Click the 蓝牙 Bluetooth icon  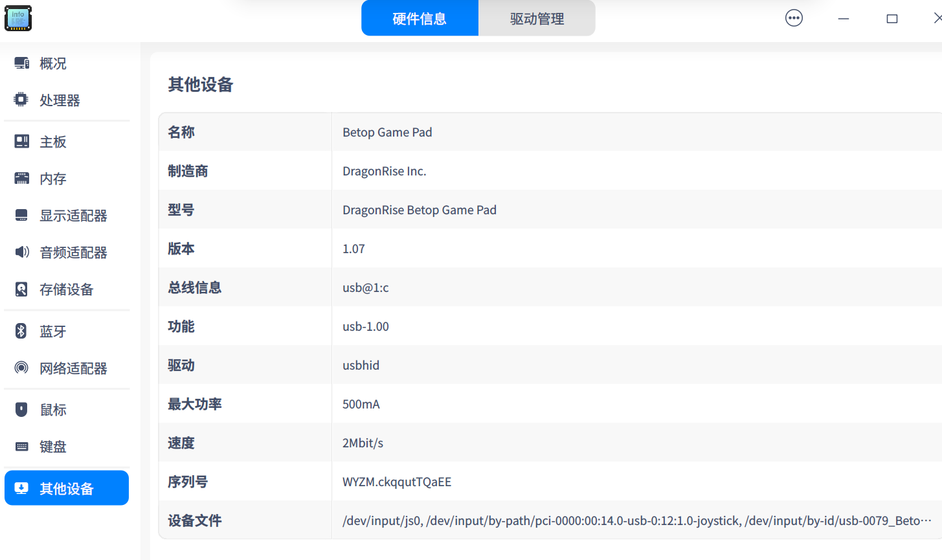coord(21,331)
